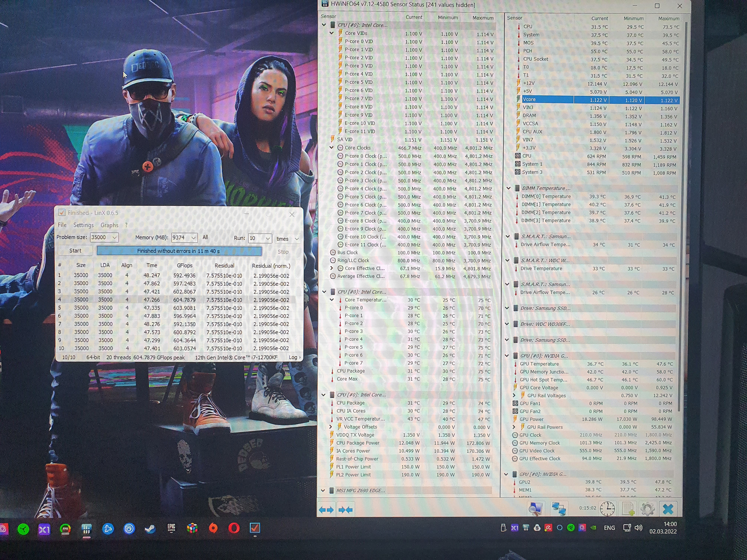Viewport: 747px width, 560px height.
Task: Open the Problem size dropdown in LinX
Action: pyautogui.click(x=114, y=238)
